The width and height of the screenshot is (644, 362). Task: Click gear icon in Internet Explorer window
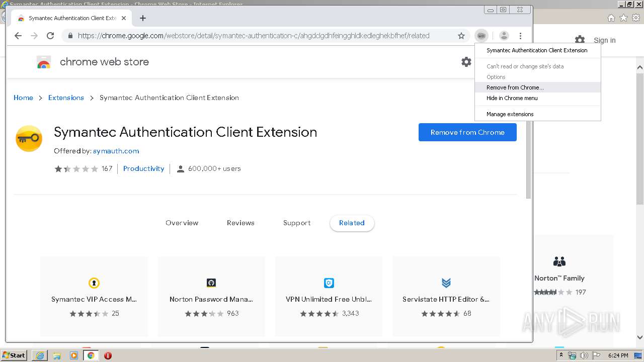580,40
